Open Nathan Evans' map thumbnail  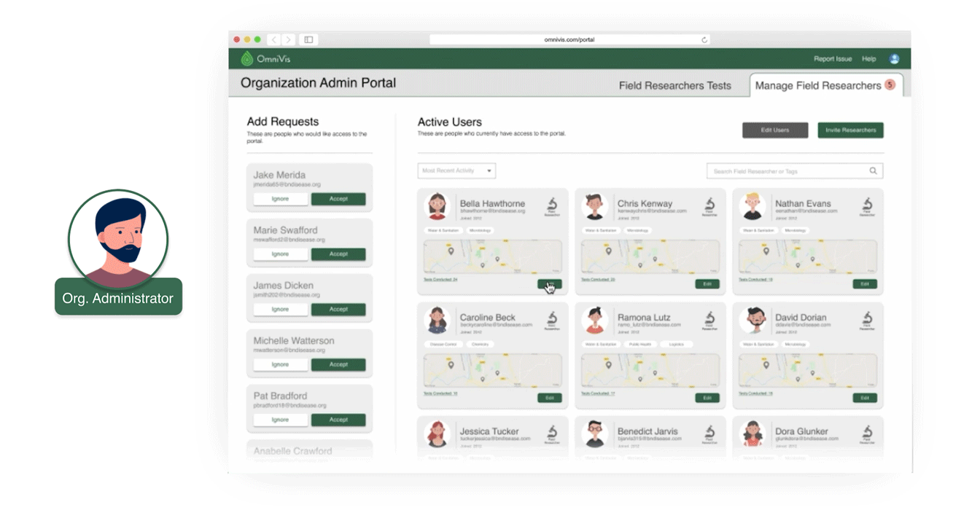point(808,258)
